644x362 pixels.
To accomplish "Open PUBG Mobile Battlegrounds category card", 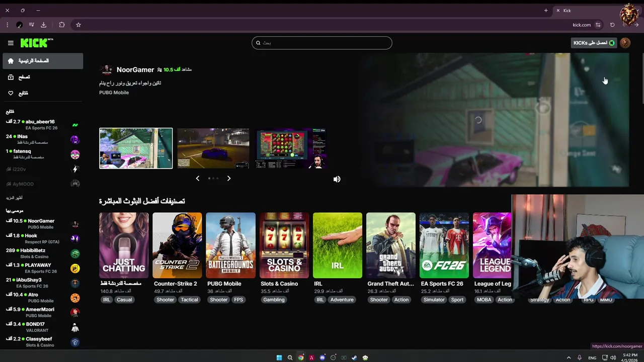I will point(230,245).
